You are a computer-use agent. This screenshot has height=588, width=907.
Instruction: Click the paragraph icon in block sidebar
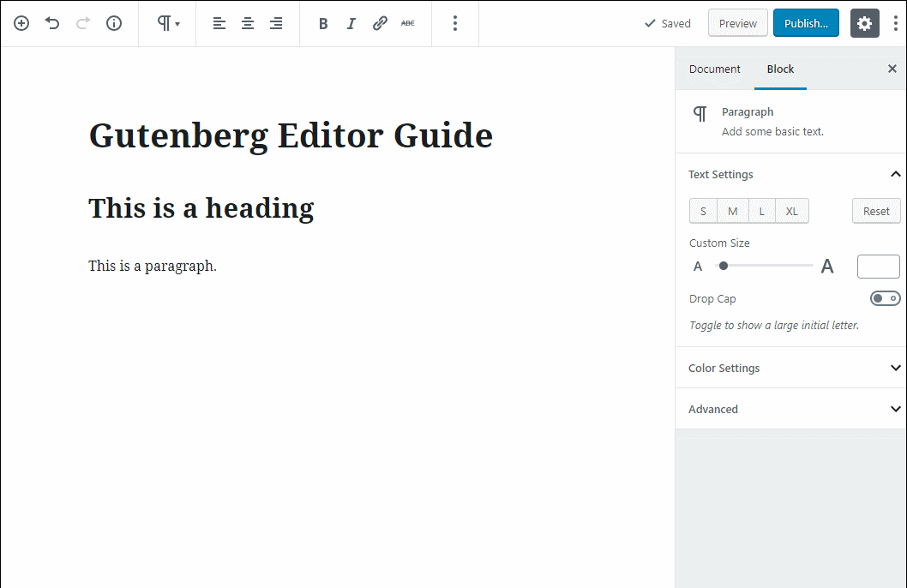pyautogui.click(x=700, y=114)
